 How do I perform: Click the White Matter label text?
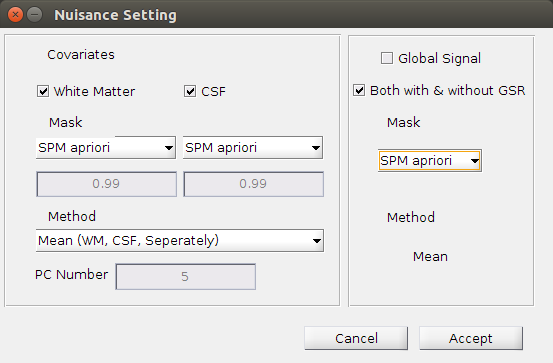pos(94,91)
